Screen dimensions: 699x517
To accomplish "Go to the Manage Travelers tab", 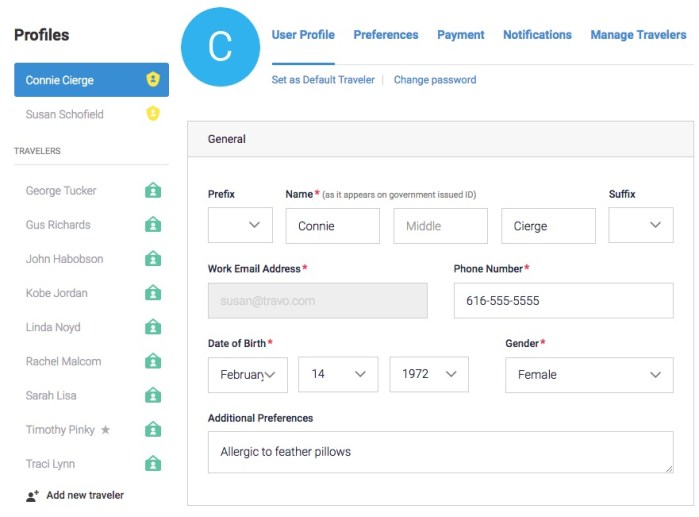I will click(638, 35).
